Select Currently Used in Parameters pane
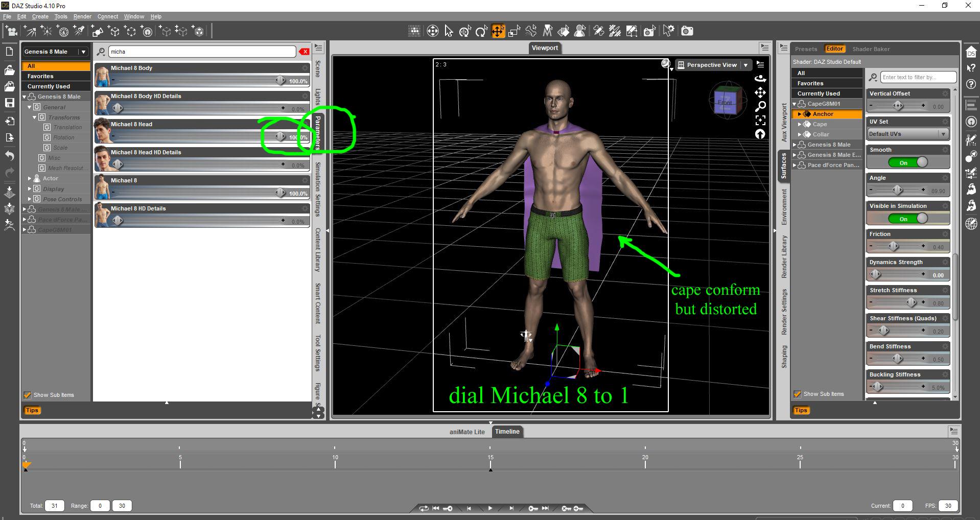Image resolution: width=980 pixels, height=520 pixels. click(56, 86)
